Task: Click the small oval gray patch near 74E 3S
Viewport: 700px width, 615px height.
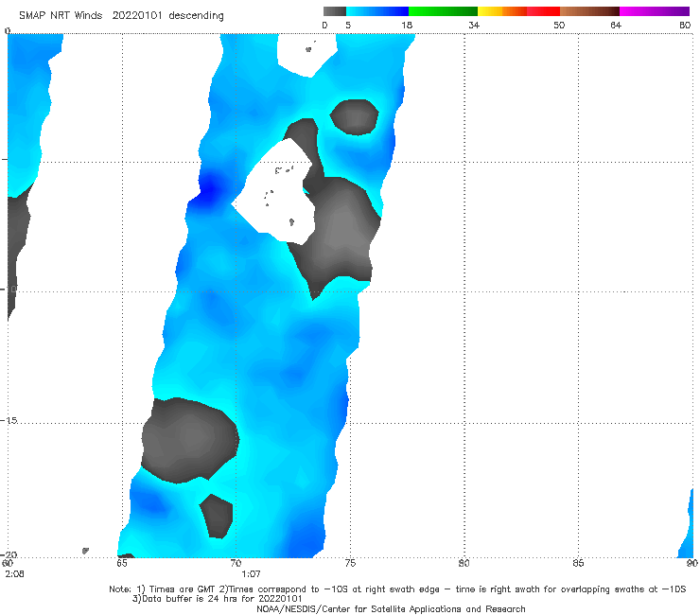Action: click(x=355, y=117)
